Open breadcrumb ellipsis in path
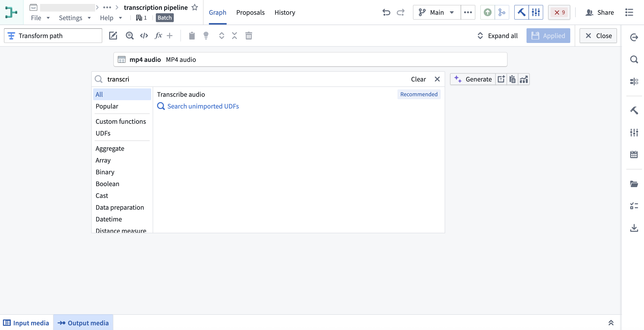This screenshot has width=644, height=330. coord(107,8)
